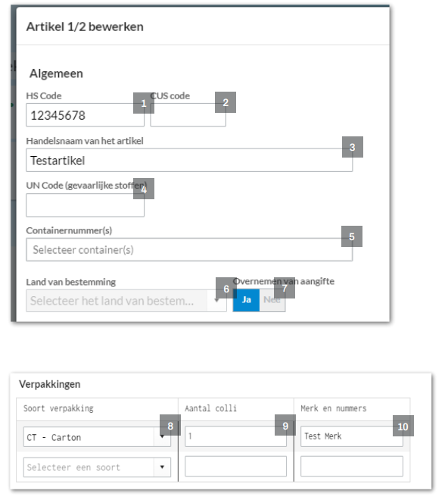Click the number 10 annotation marker
This screenshot has height=500, width=448.
(x=403, y=426)
